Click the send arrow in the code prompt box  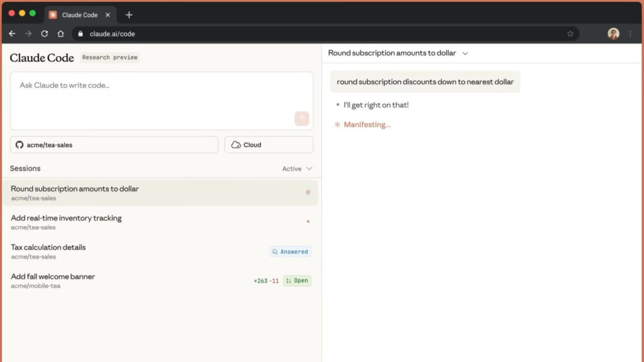coord(302,118)
